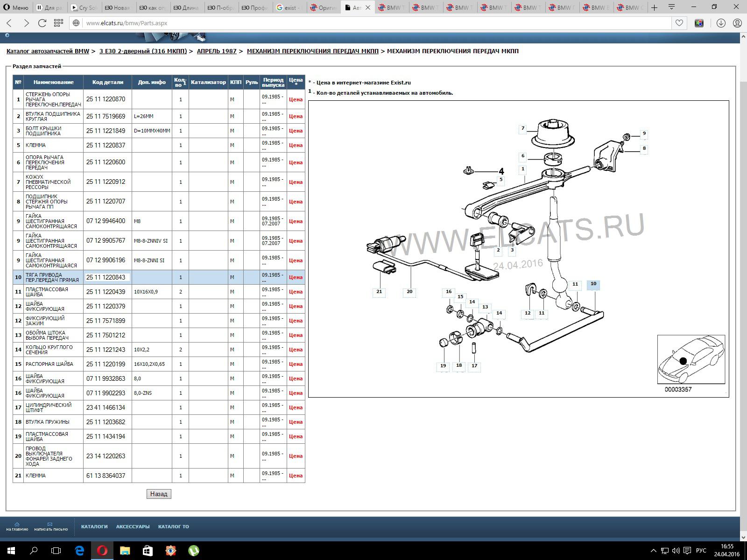Open the downloads button

pos(721,23)
